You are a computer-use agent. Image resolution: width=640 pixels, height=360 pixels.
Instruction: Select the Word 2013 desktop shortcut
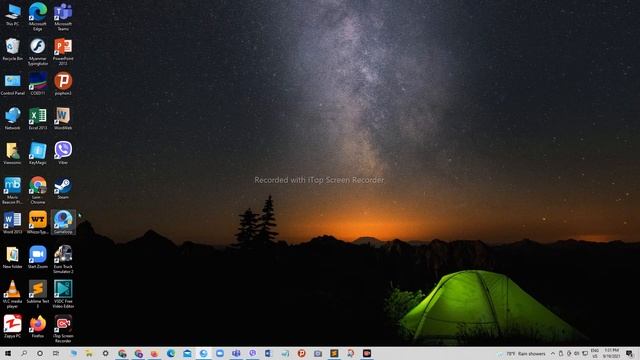(x=12, y=223)
